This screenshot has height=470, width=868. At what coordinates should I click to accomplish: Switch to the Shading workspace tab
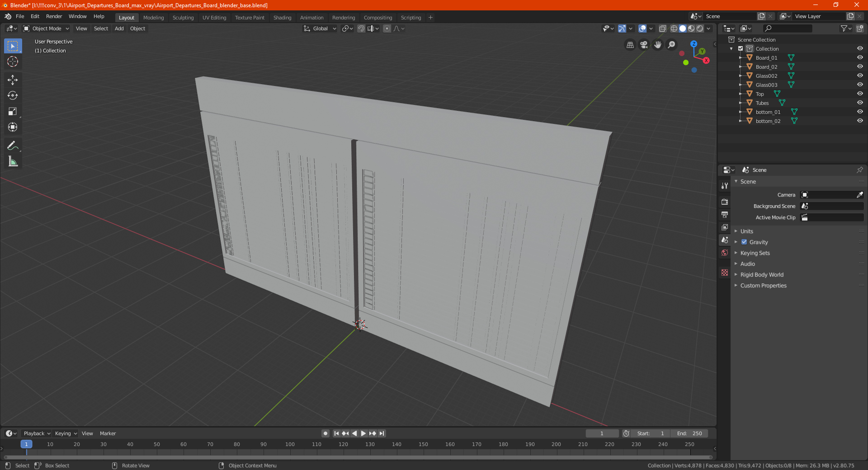(282, 18)
